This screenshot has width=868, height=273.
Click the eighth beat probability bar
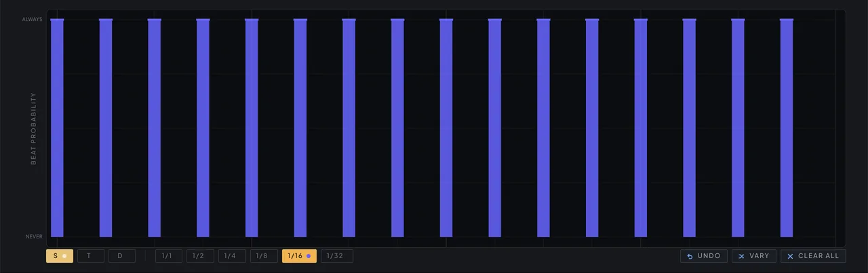coord(397,128)
